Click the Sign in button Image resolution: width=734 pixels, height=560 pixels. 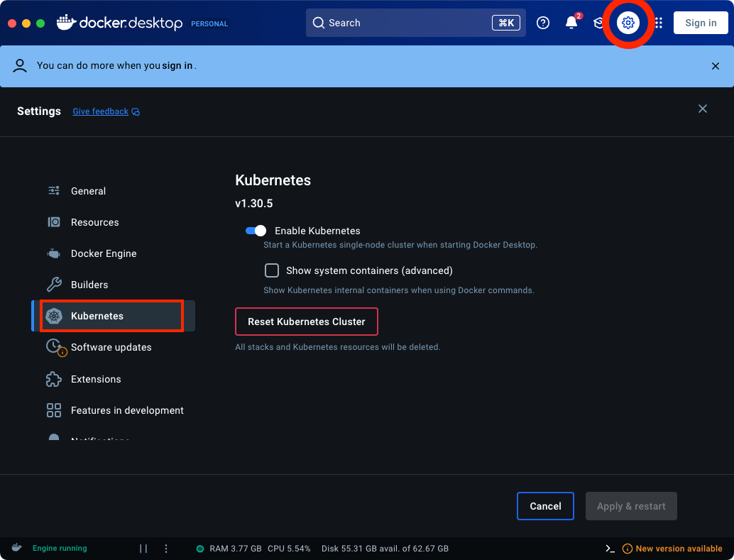tap(701, 23)
